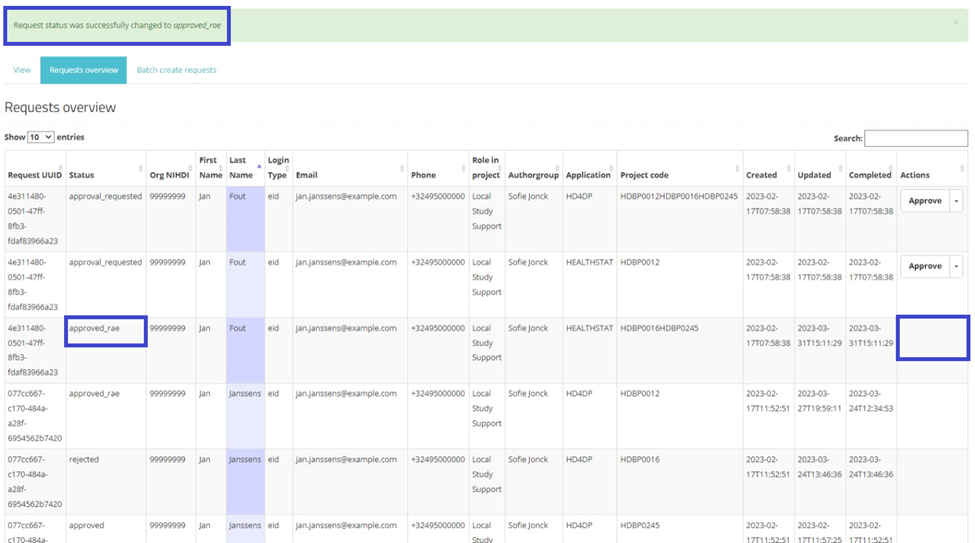Sort table by Email column header
This screenshot has width=975, height=543.
pos(348,174)
